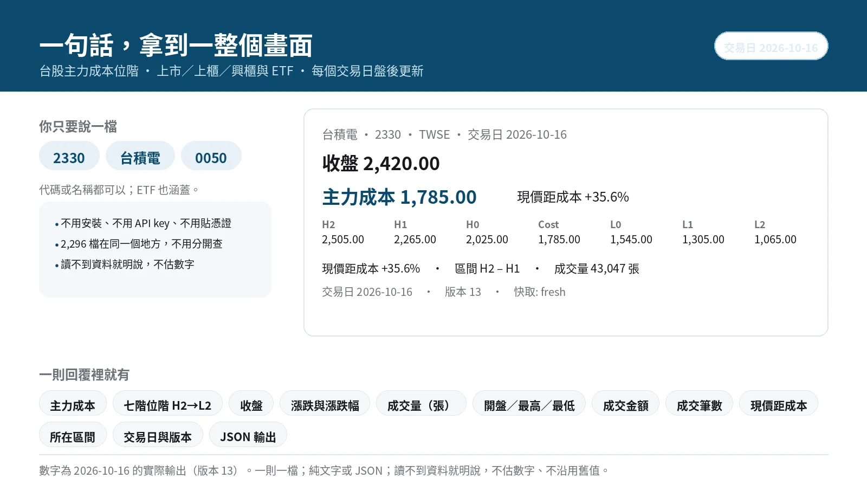867x504 pixels.
Task: Click the L1 level value 1,305.00
Action: [703, 240]
